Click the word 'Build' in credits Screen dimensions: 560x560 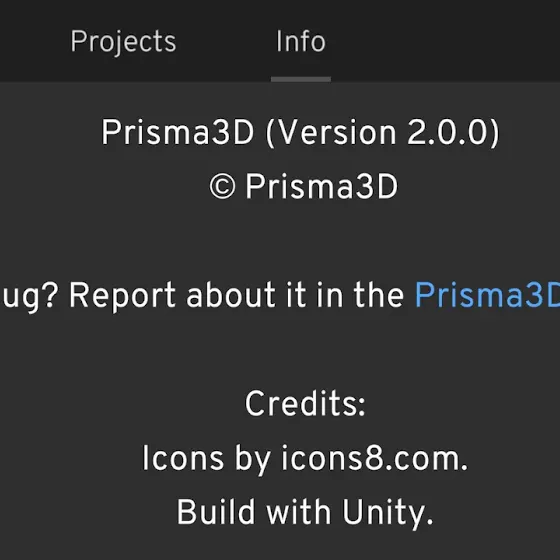click(x=216, y=512)
